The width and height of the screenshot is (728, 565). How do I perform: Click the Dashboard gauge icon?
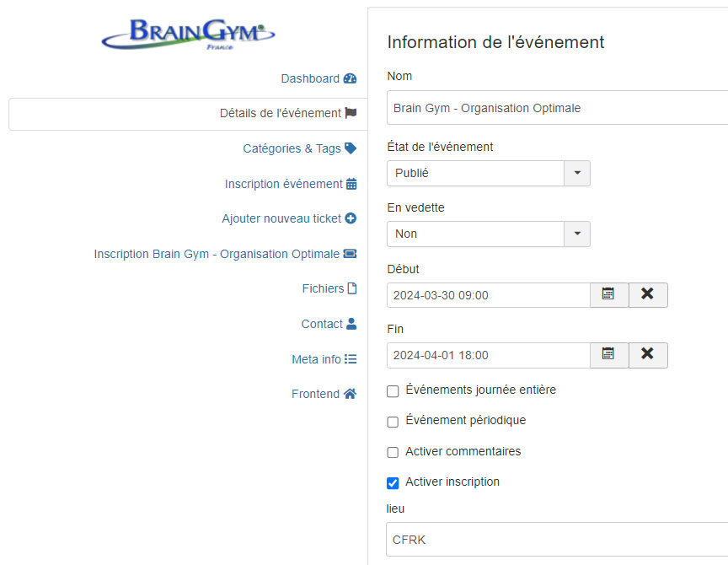pyautogui.click(x=350, y=78)
